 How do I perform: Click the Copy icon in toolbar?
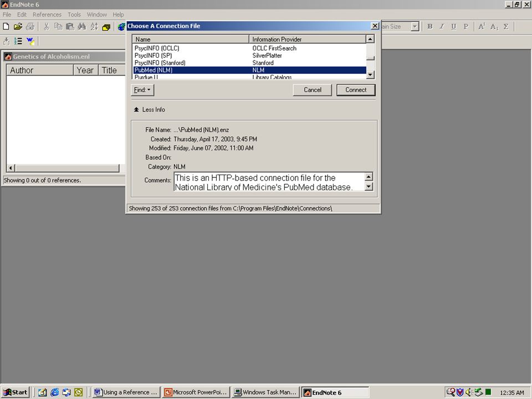[x=58, y=27]
